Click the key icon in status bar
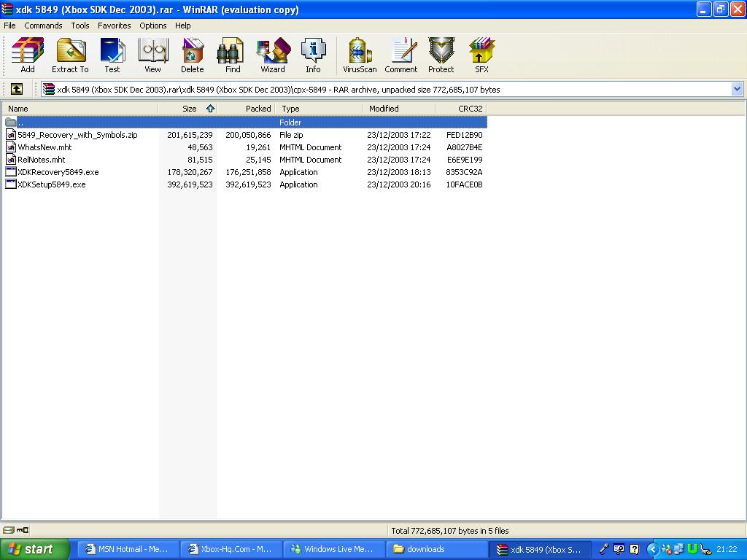Screen dimensions: 747x560 23,530
